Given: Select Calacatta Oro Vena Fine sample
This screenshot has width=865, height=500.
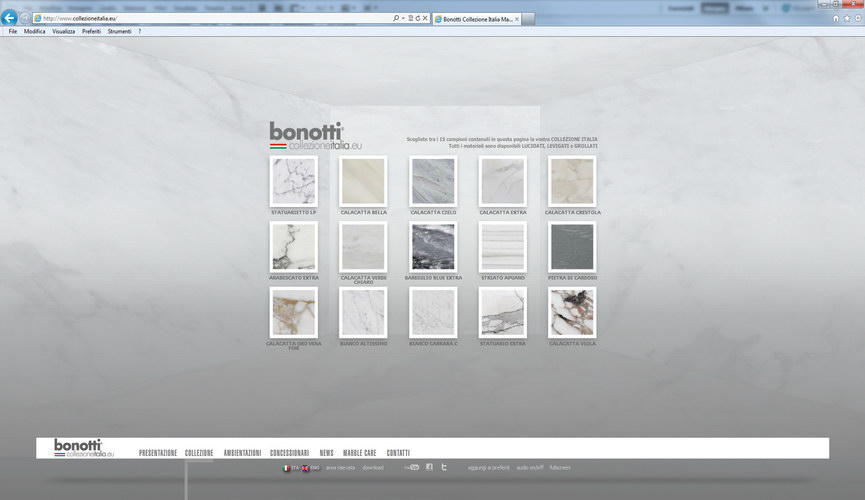Looking at the screenshot, I should coord(293,313).
